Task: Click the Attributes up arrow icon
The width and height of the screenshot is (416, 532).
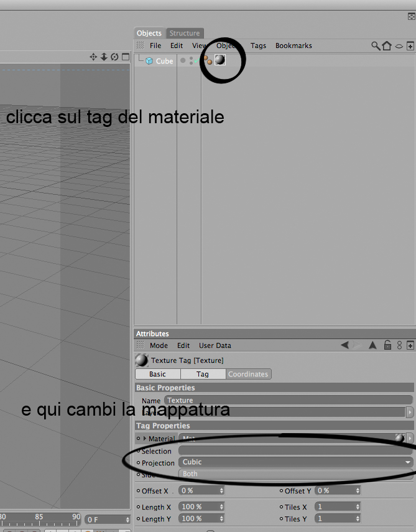Action: (x=372, y=345)
